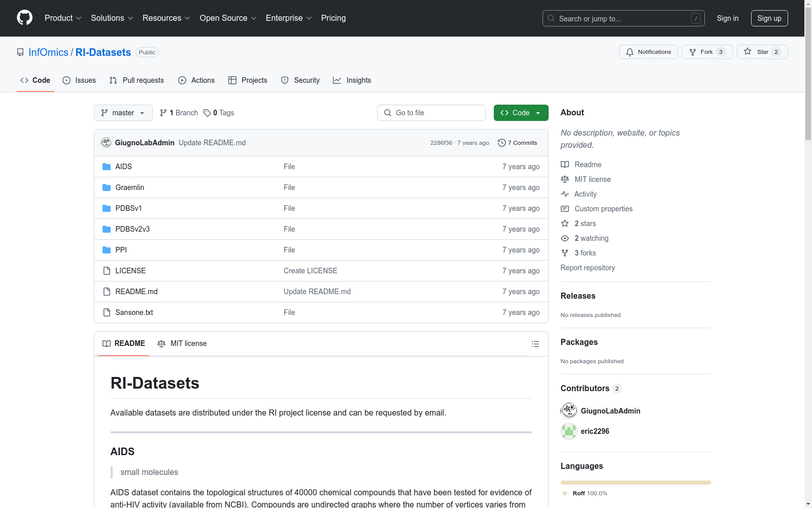
Task: Click the Roff language color dot
Action: point(565,493)
